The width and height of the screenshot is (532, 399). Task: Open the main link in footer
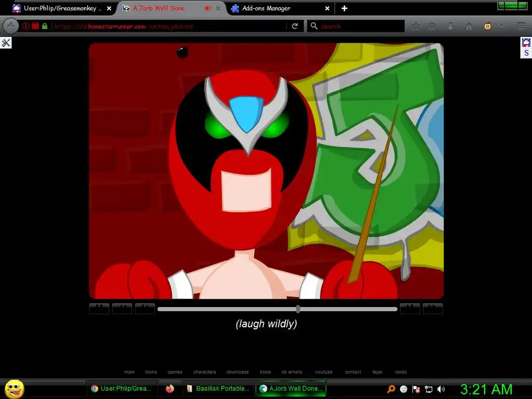[x=129, y=372]
